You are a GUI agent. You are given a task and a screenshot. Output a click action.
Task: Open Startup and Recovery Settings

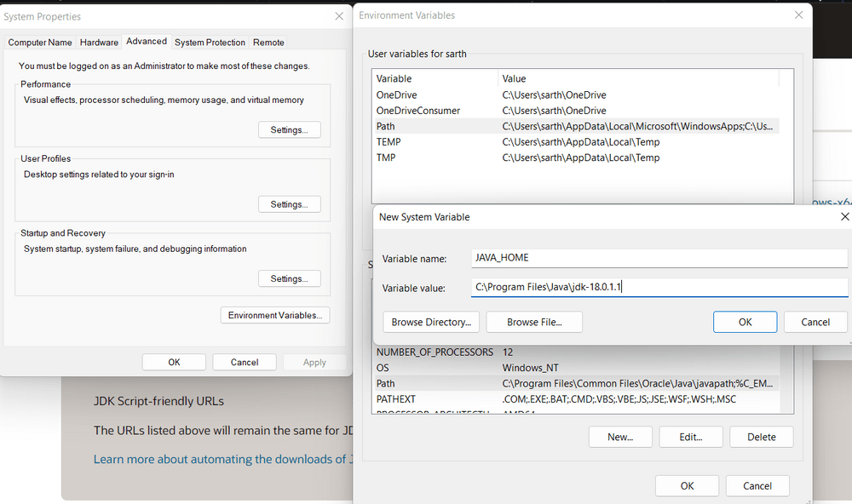point(291,278)
